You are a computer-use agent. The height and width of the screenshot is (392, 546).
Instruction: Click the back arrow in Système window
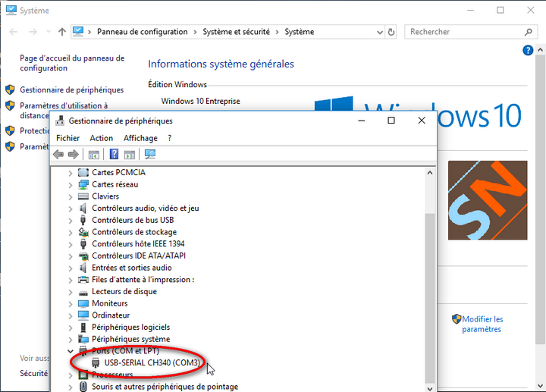13,32
